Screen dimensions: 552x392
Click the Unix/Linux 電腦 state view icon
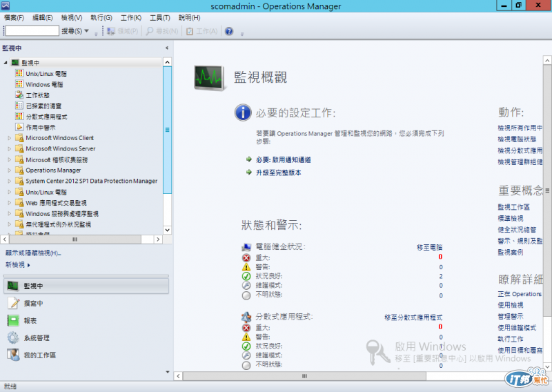point(19,73)
